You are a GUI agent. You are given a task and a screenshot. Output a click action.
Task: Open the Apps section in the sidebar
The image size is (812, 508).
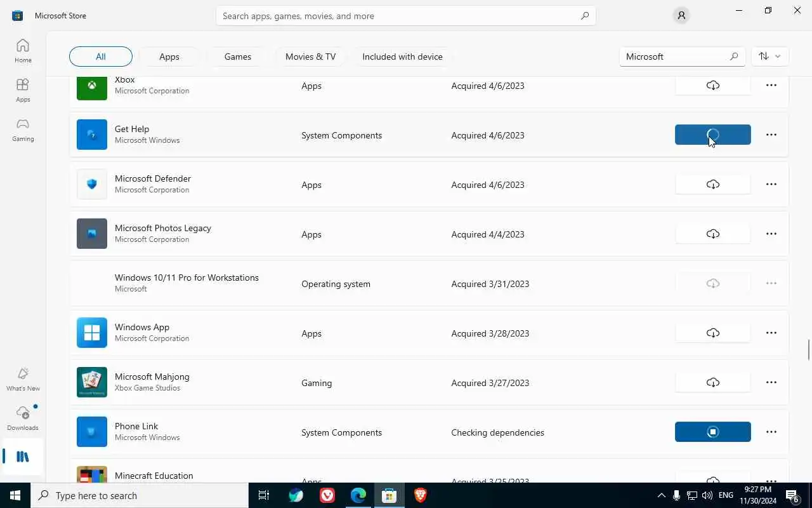click(x=23, y=90)
